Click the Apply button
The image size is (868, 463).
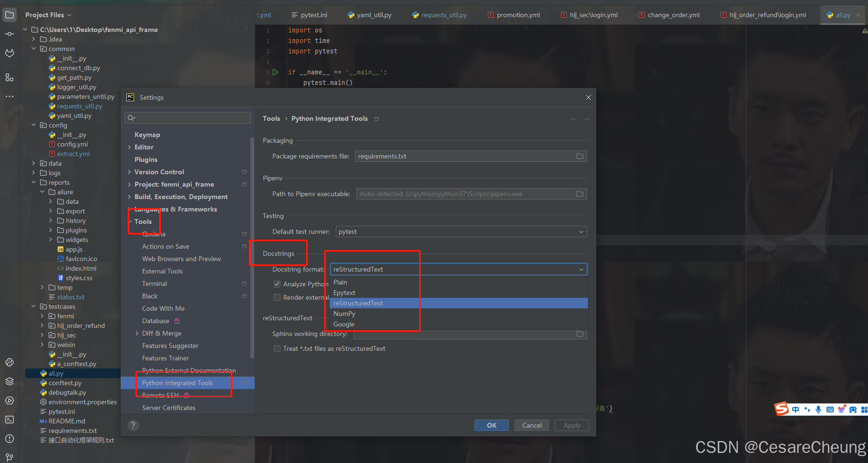[x=572, y=425]
